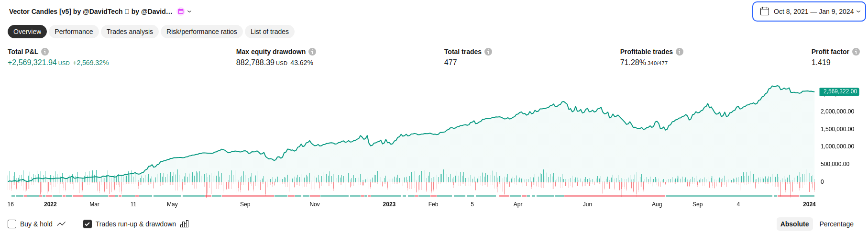Click the Vector Candles strategy title
The image size is (868, 235).
point(90,11)
